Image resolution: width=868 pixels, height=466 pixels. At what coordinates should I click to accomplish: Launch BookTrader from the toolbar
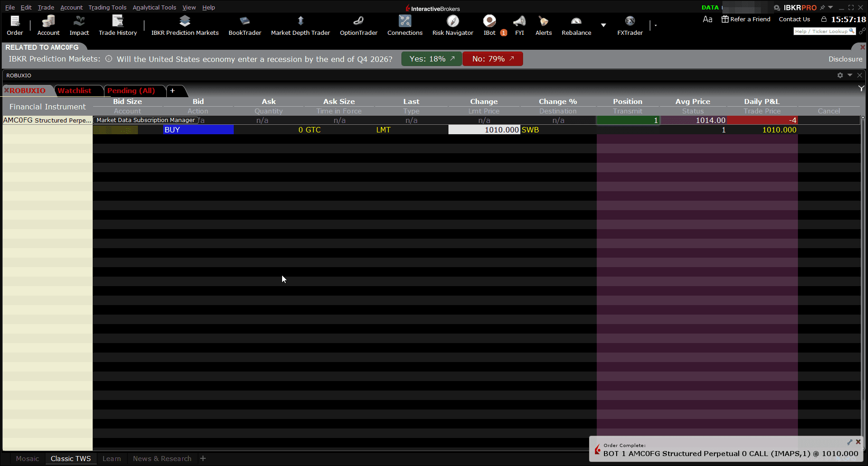[x=245, y=25]
